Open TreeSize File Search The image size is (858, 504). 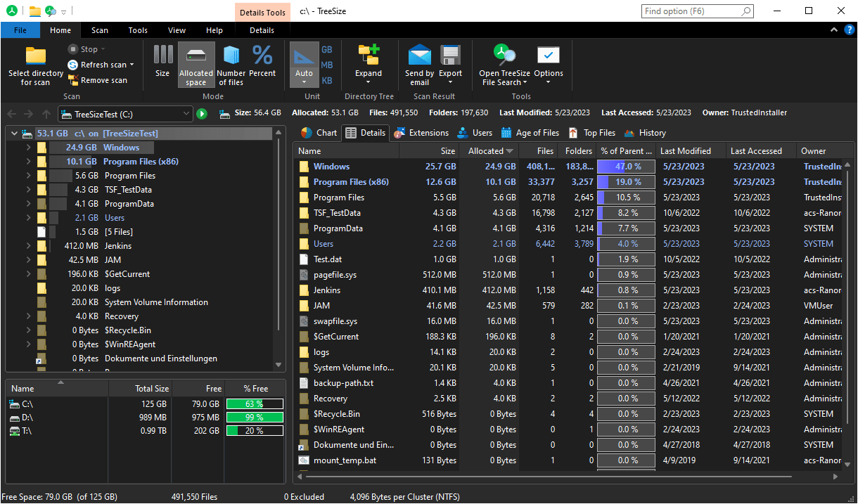pos(505,65)
